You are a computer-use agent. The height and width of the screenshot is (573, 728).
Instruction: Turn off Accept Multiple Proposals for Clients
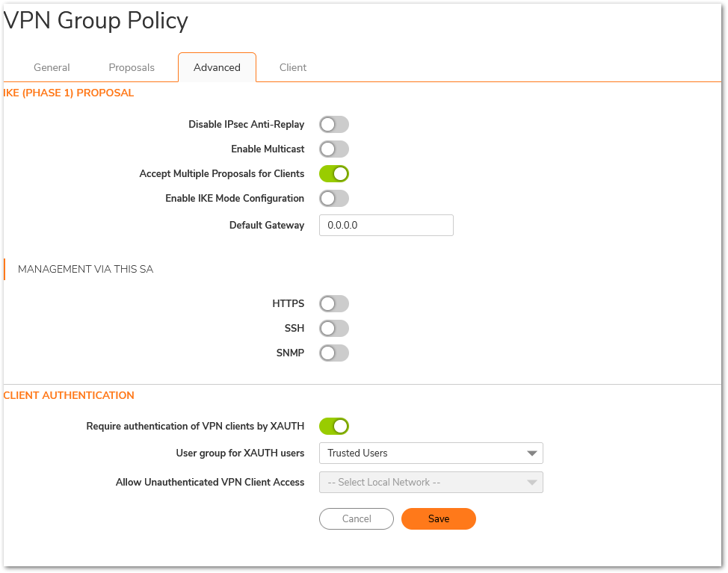[334, 173]
